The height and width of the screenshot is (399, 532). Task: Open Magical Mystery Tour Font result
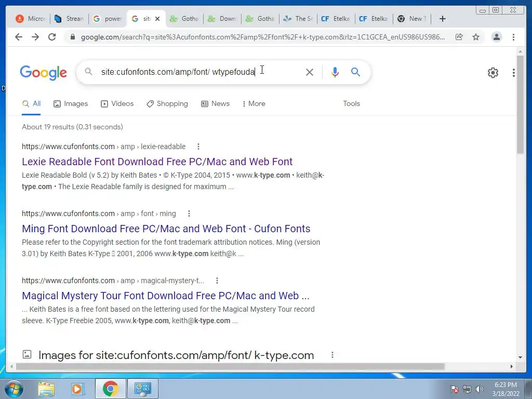166,296
